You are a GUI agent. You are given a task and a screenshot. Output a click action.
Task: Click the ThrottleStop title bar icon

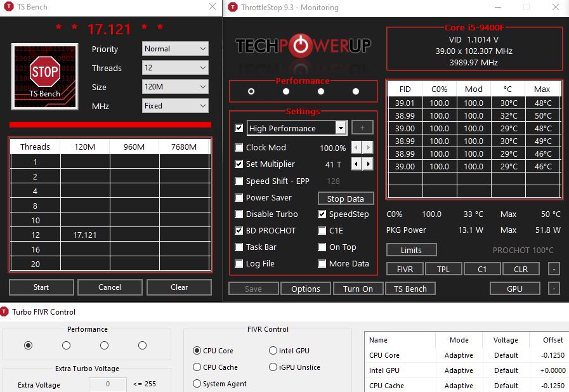[x=233, y=7]
